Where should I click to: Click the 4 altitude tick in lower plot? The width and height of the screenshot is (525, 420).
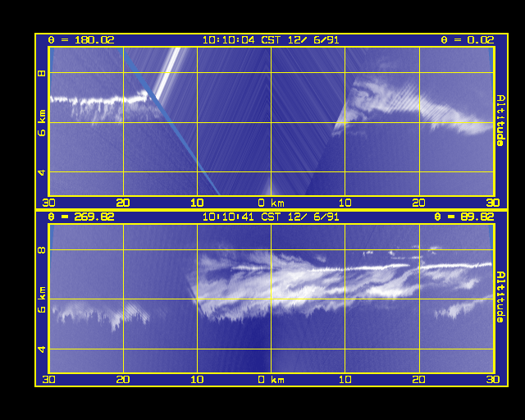pyautogui.click(x=42, y=349)
